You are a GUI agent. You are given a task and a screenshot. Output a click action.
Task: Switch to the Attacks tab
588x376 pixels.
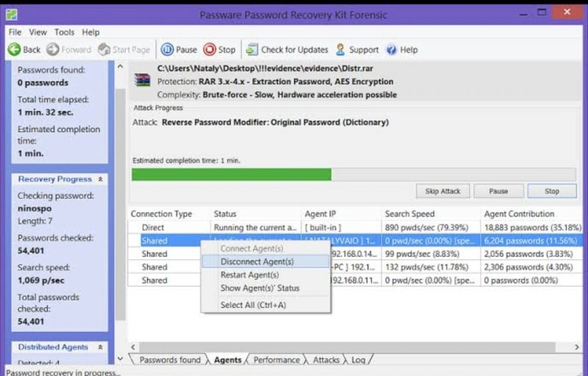326,360
